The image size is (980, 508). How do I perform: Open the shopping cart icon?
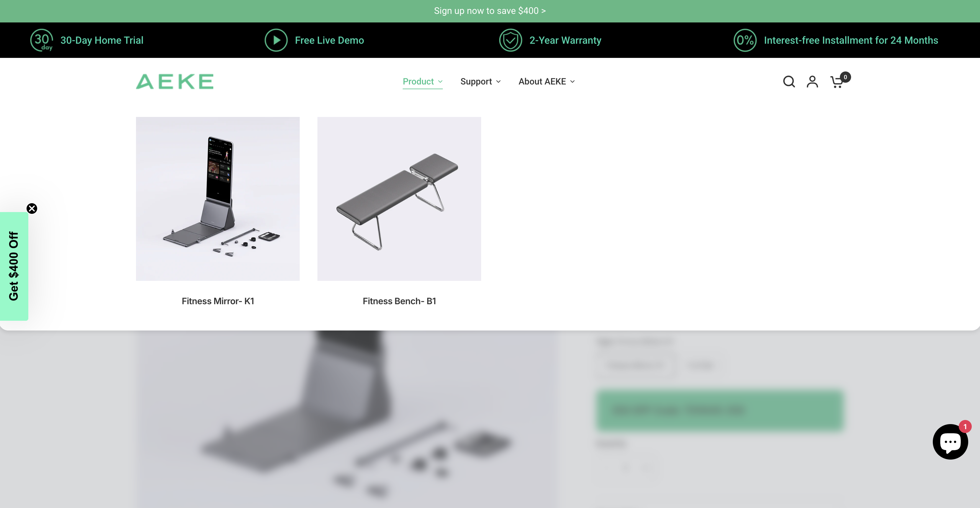837,82
